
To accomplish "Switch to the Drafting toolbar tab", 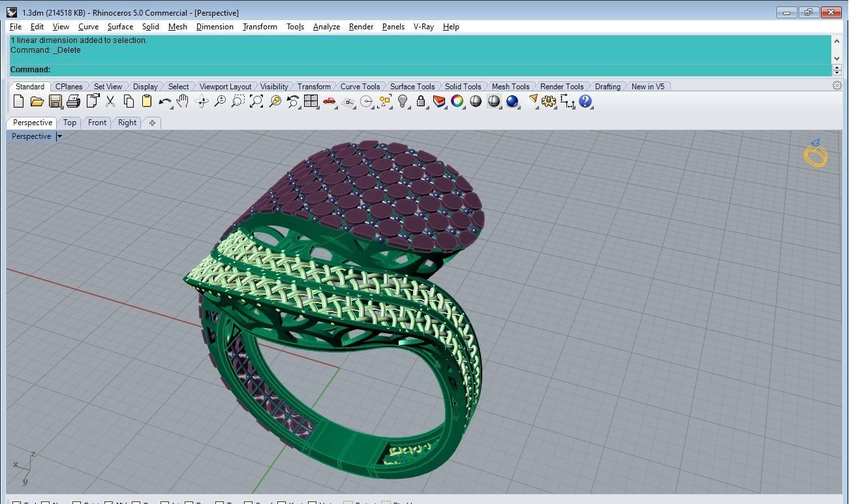I will coord(608,86).
